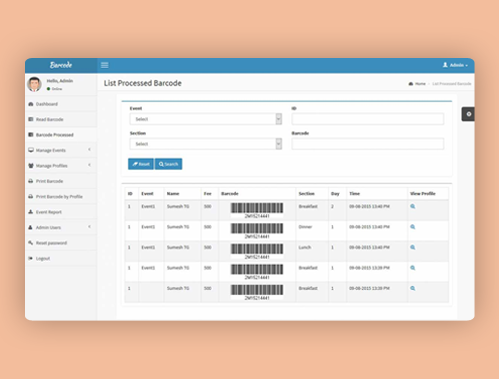The height and width of the screenshot is (379, 499).
Task: Click the Day column header
Action: pos(335,194)
